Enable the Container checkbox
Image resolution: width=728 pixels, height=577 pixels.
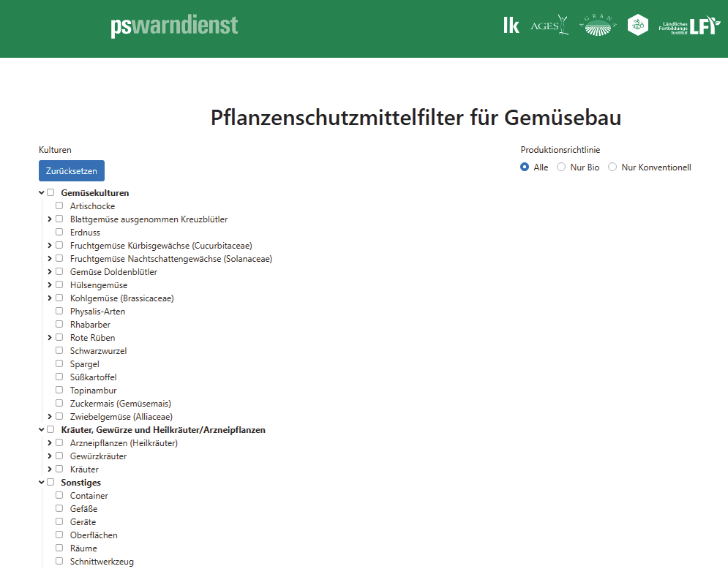click(x=59, y=496)
